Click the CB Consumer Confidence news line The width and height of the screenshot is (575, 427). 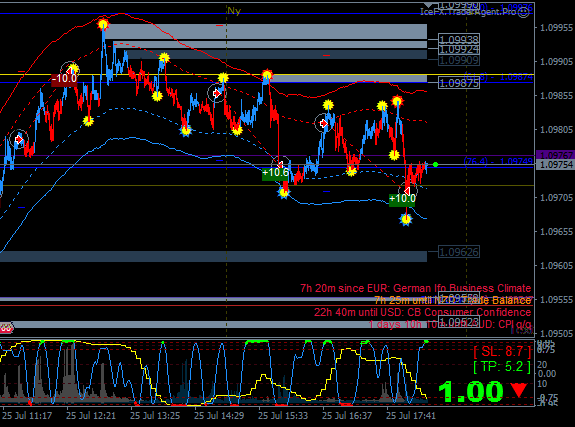tap(422, 312)
